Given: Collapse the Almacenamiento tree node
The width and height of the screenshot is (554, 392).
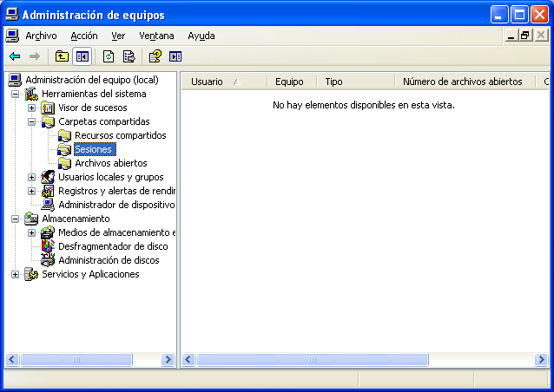Looking at the screenshot, I should [x=16, y=219].
